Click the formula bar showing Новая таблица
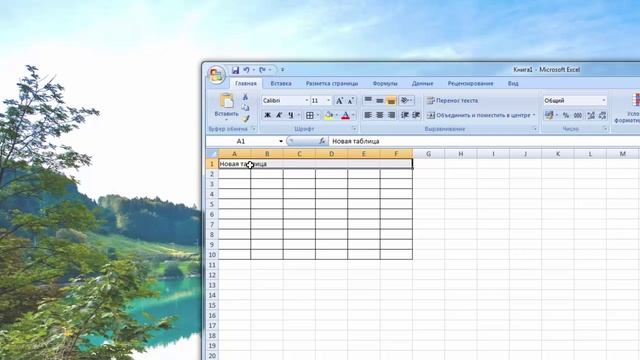Image resolution: width=640 pixels, height=360 pixels. (484, 141)
